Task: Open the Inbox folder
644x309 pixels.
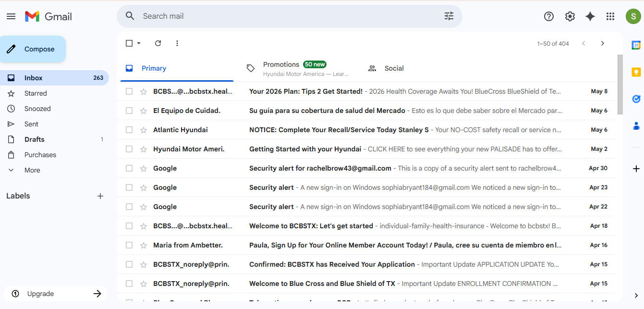Action: [x=54, y=78]
